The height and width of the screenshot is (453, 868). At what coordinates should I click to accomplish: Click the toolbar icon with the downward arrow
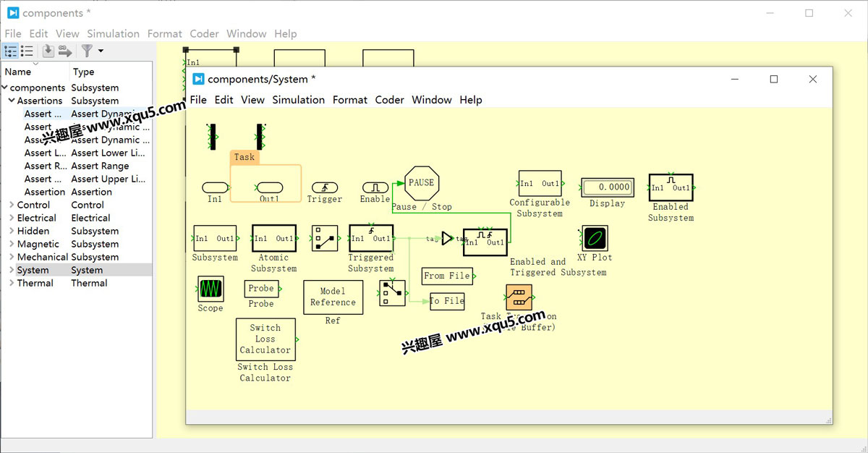pos(48,51)
